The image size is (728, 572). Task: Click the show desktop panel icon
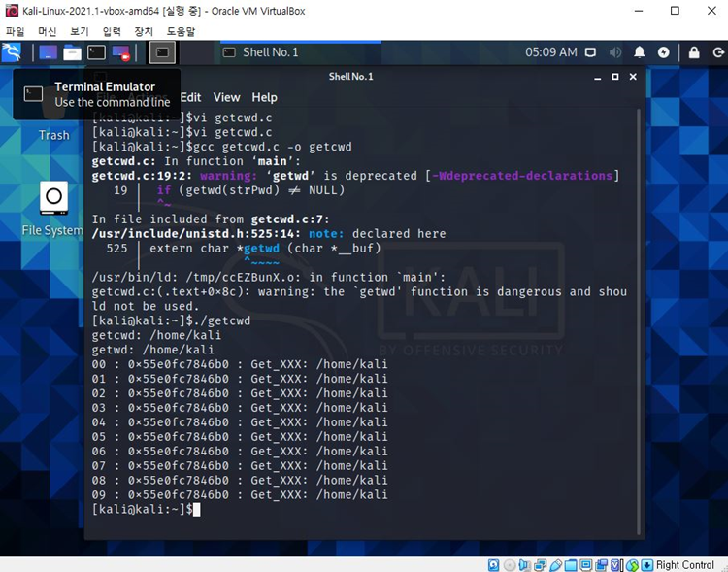click(48, 52)
